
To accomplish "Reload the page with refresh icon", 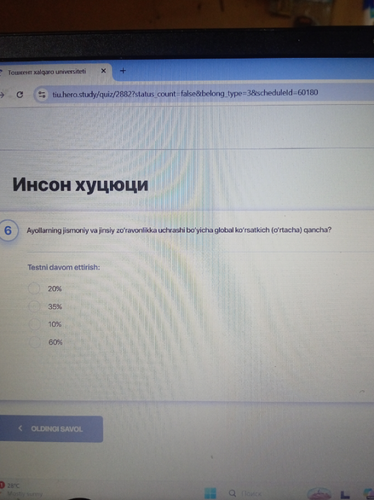I will [x=20, y=95].
